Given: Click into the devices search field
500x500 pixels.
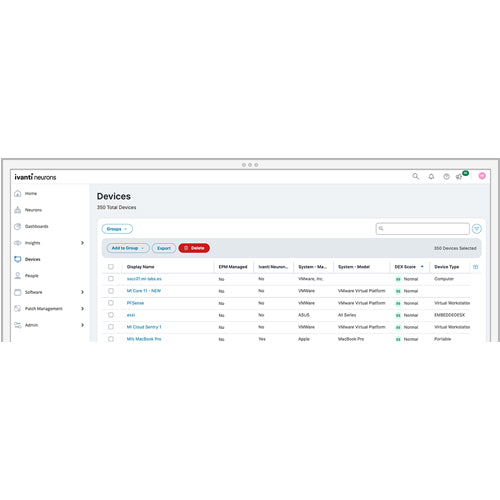Looking at the screenshot, I should [x=423, y=229].
